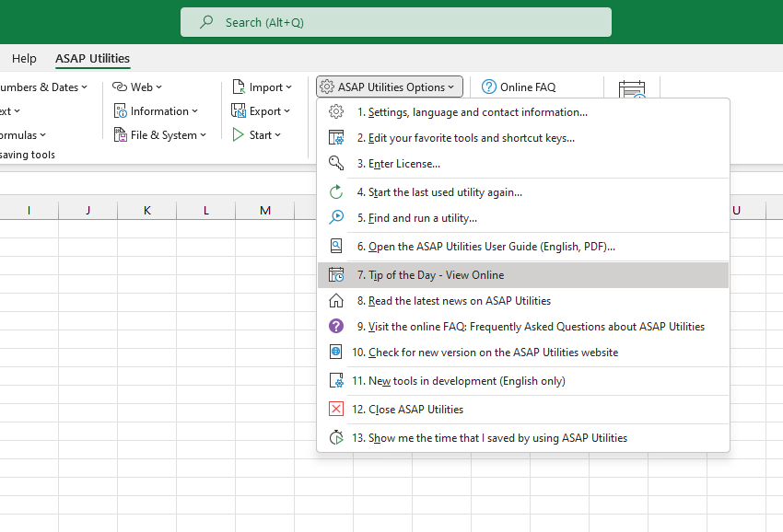Choose Close ASAP Utilities menu entry
Screen dimensions: 783x532
coord(523,410)
